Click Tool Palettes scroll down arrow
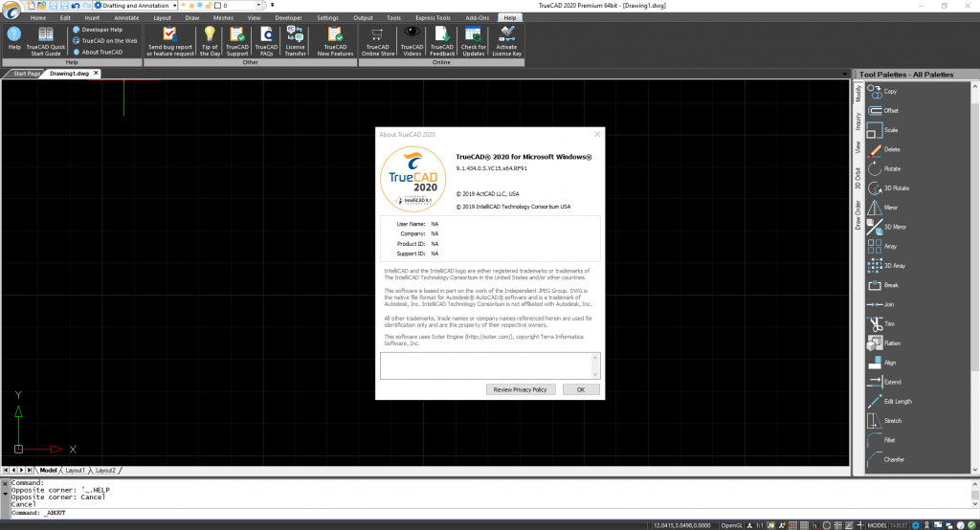This screenshot has width=980, height=530. tap(975, 470)
